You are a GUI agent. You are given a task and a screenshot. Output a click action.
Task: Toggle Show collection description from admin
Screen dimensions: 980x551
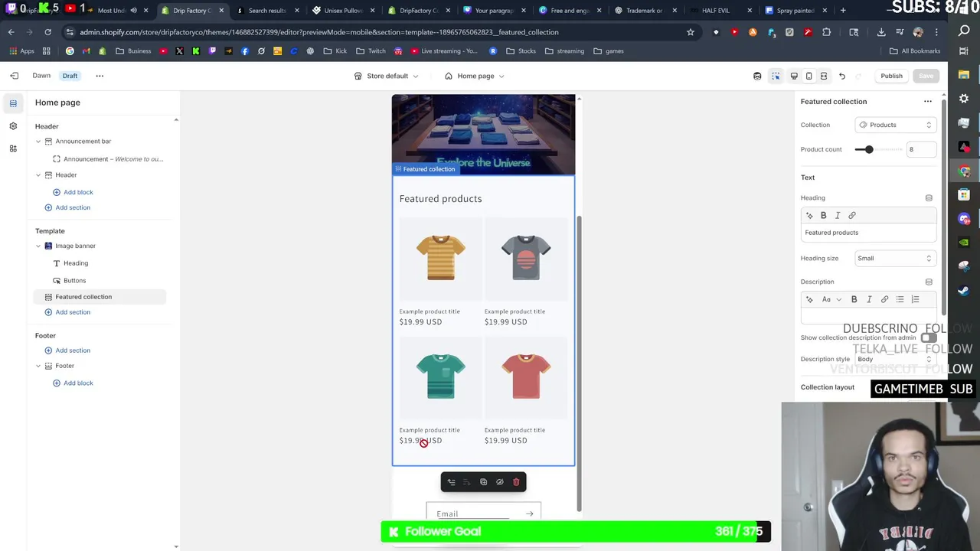coord(929,337)
